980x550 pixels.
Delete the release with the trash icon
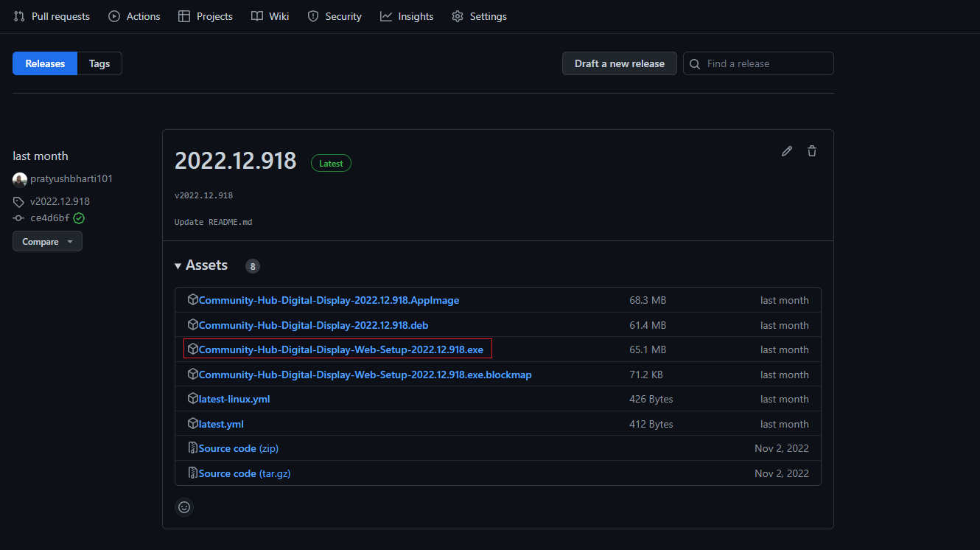tap(812, 151)
